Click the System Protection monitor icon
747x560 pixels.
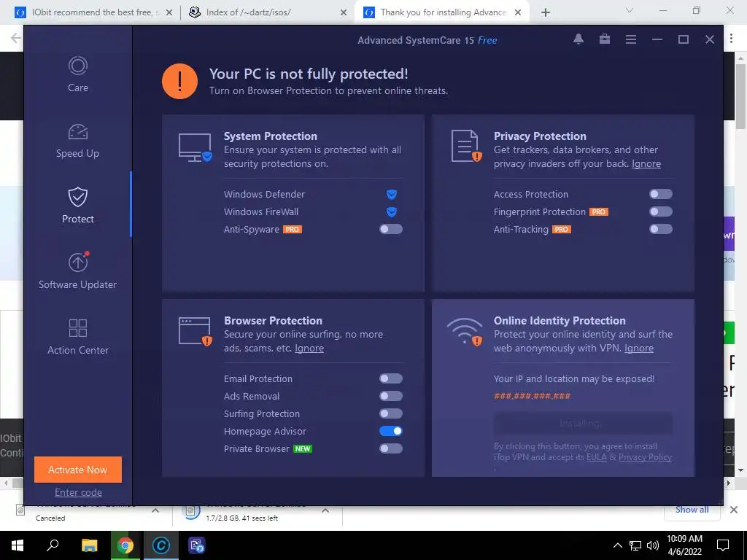(195, 147)
